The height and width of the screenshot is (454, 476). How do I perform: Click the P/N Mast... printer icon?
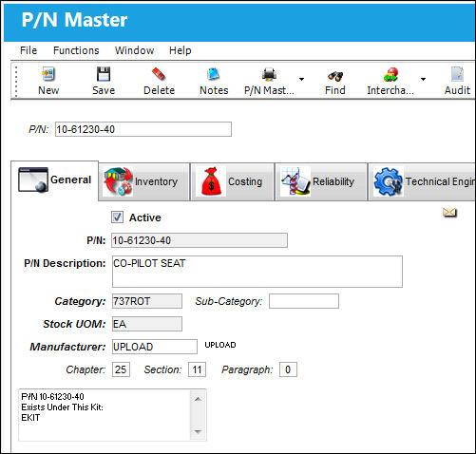pos(269,74)
